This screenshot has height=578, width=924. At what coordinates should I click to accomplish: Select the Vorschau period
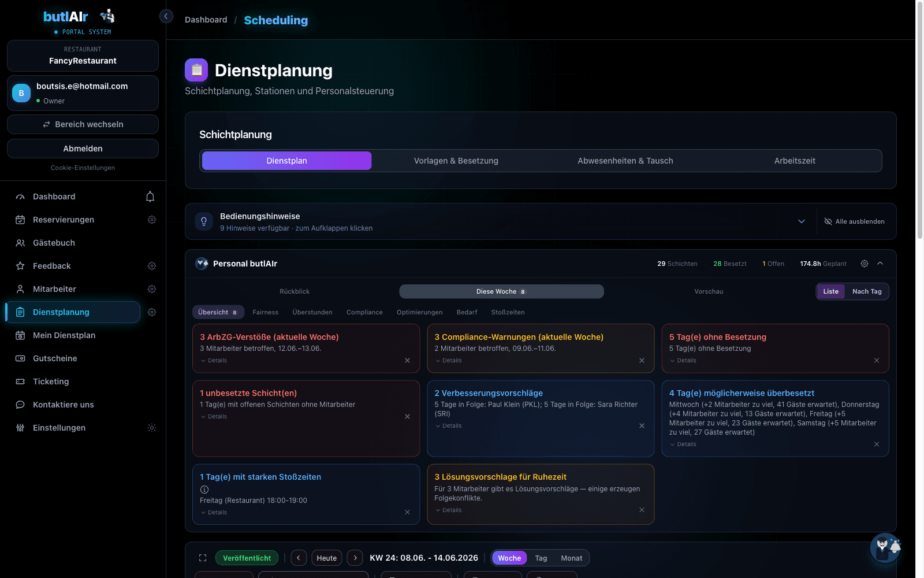coord(709,291)
